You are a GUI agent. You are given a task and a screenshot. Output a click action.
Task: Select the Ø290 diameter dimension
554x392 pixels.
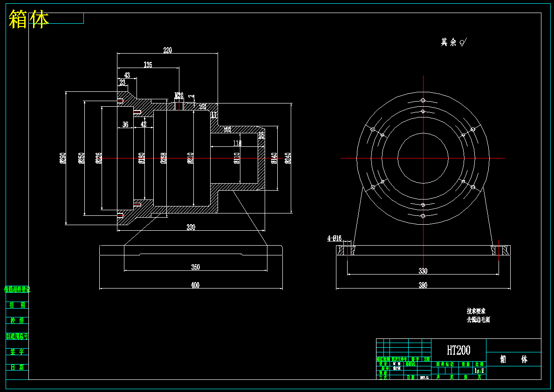63,158
